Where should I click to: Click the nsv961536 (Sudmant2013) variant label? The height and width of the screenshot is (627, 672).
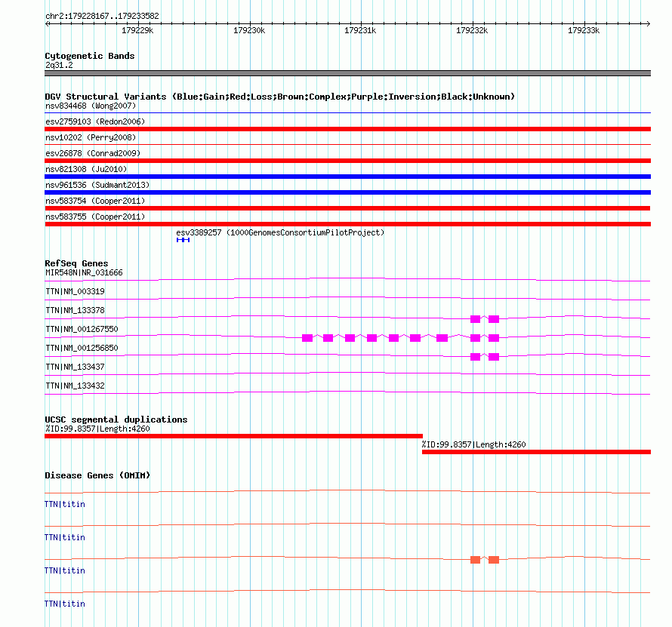click(97, 185)
